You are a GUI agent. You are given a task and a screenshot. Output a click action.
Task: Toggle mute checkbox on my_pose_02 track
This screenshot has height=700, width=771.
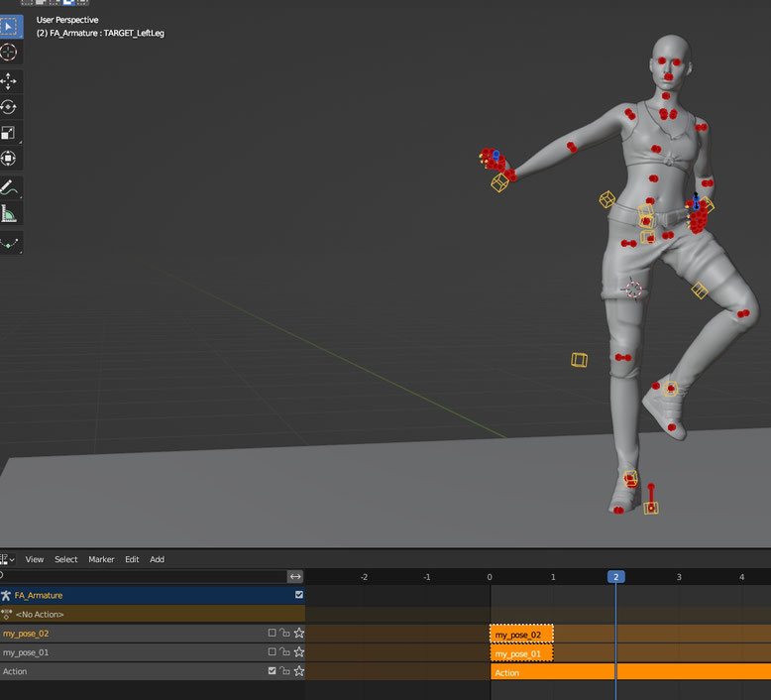272,634
